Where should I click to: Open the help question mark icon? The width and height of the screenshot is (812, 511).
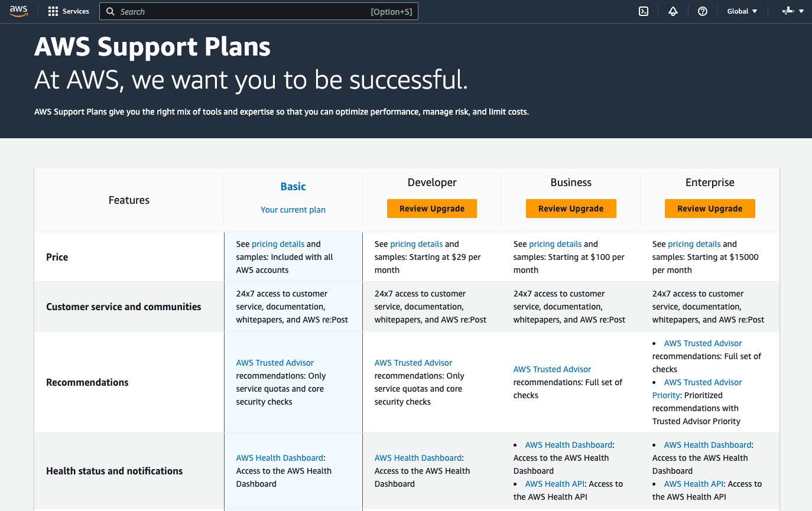point(703,11)
